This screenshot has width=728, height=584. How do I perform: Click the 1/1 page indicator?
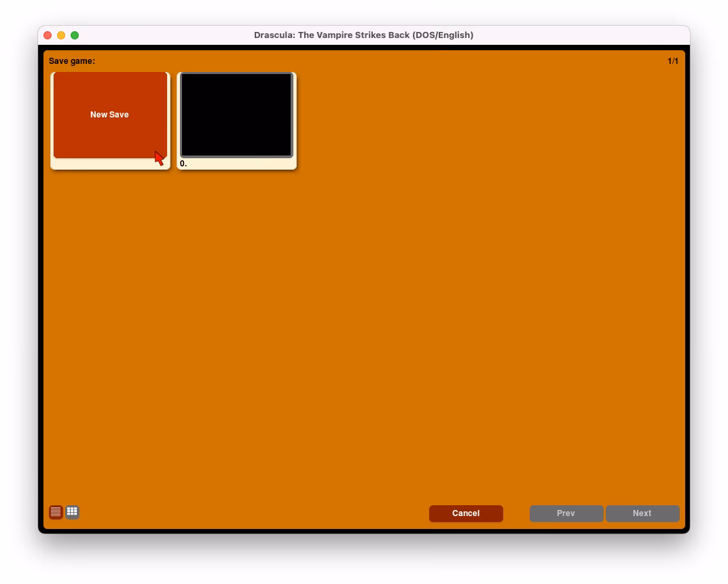pos(673,61)
